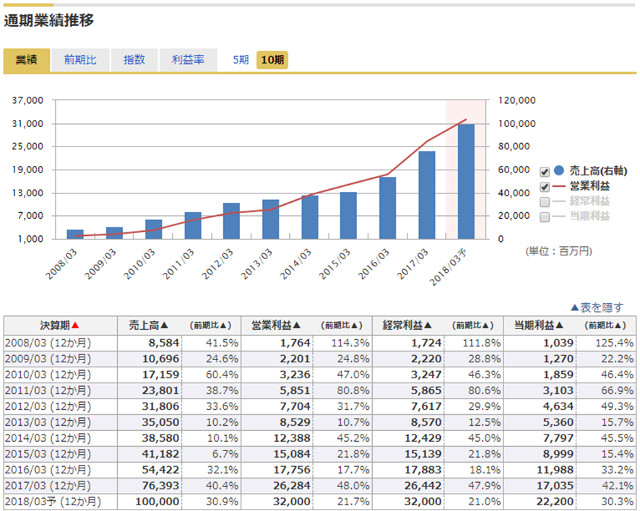
Task: Click the 2018/03予 chart axis label
Action: [x=449, y=268]
